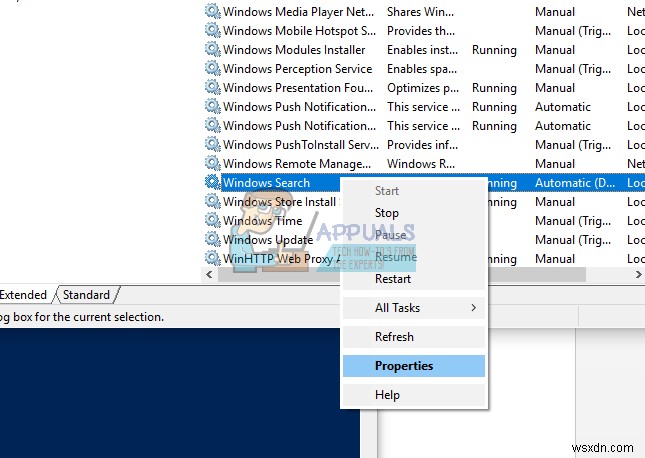Click gear icon beside Windows Presentation Foundation
645x458 pixels.
(213, 87)
